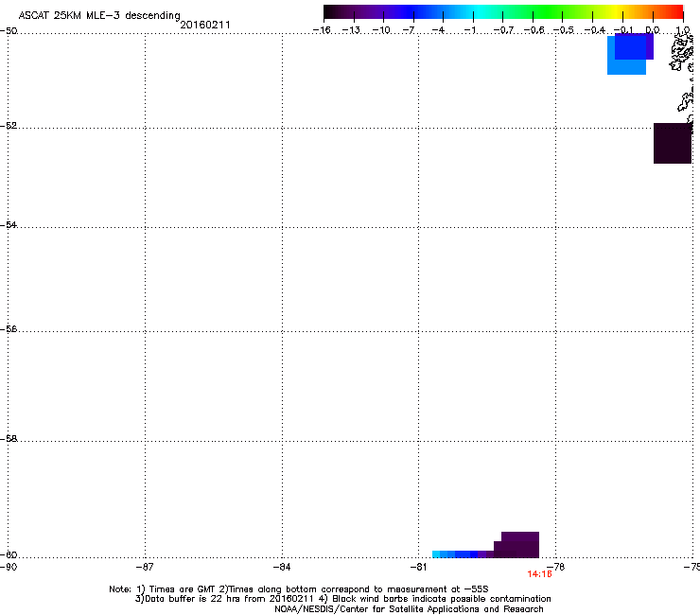Click the -0.6 label on the color scale
700x615 pixels.
coord(534,30)
